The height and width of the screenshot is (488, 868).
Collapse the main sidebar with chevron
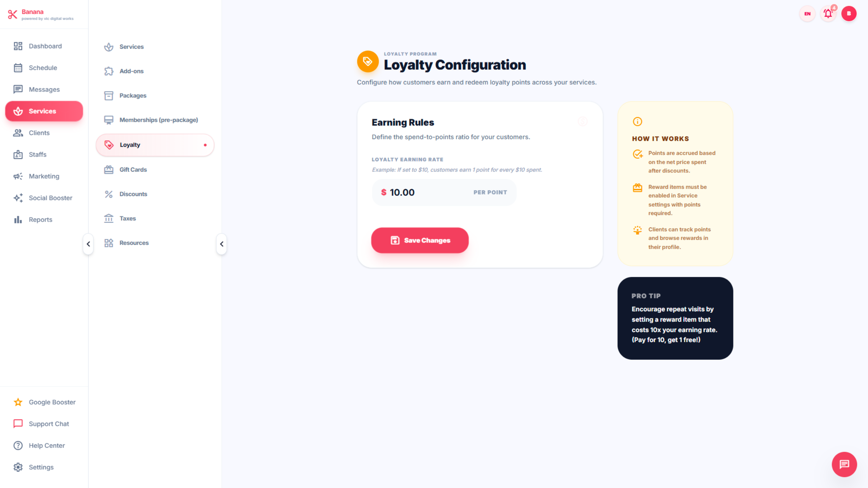(88, 244)
